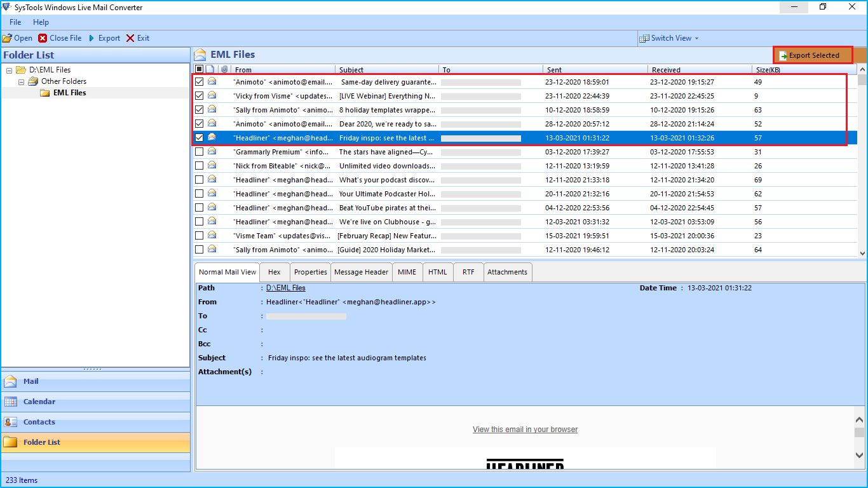This screenshot has width=868, height=488.
Task: Sort the list by Size(KB) column header
Action: click(805, 70)
